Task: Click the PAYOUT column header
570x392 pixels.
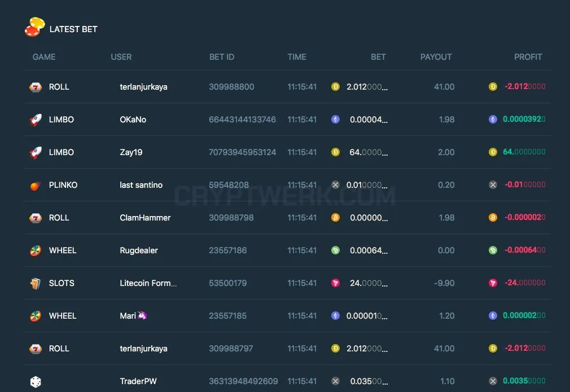Action: coord(436,57)
